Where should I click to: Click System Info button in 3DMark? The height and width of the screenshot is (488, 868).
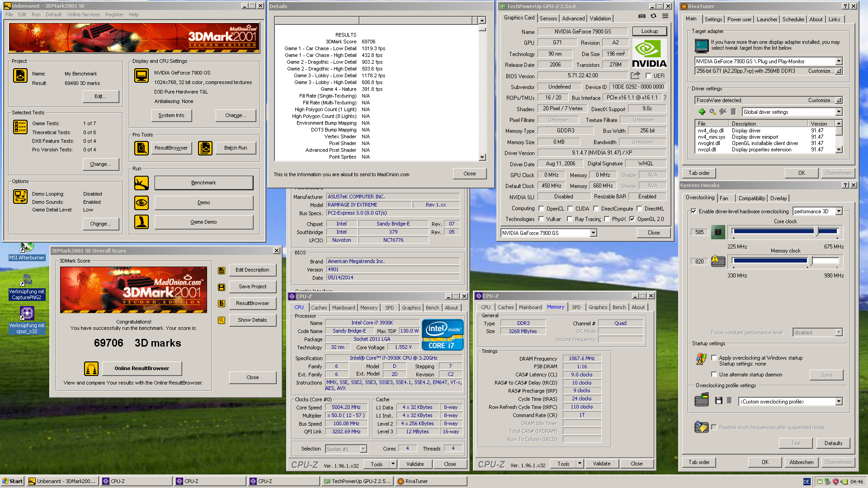coord(171,116)
